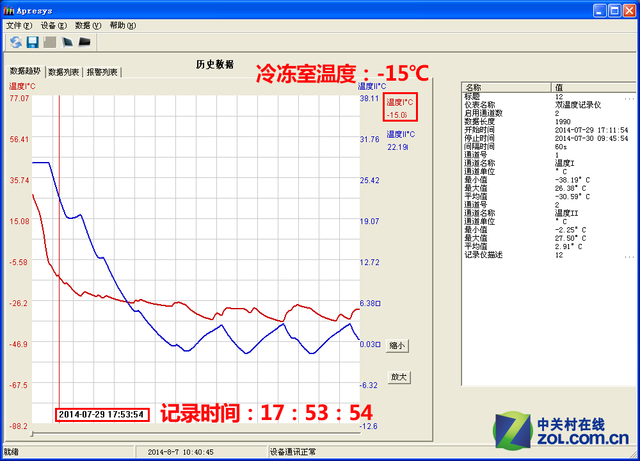Click the 15.08 left axis label
The image size is (640, 461).
[20, 221]
